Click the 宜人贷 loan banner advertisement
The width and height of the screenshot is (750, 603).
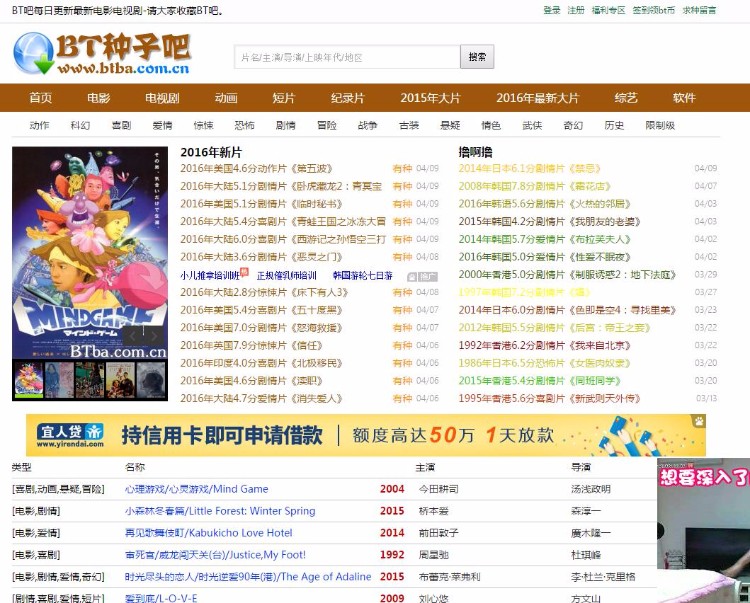pyautogui.click(x=366, y=435)
